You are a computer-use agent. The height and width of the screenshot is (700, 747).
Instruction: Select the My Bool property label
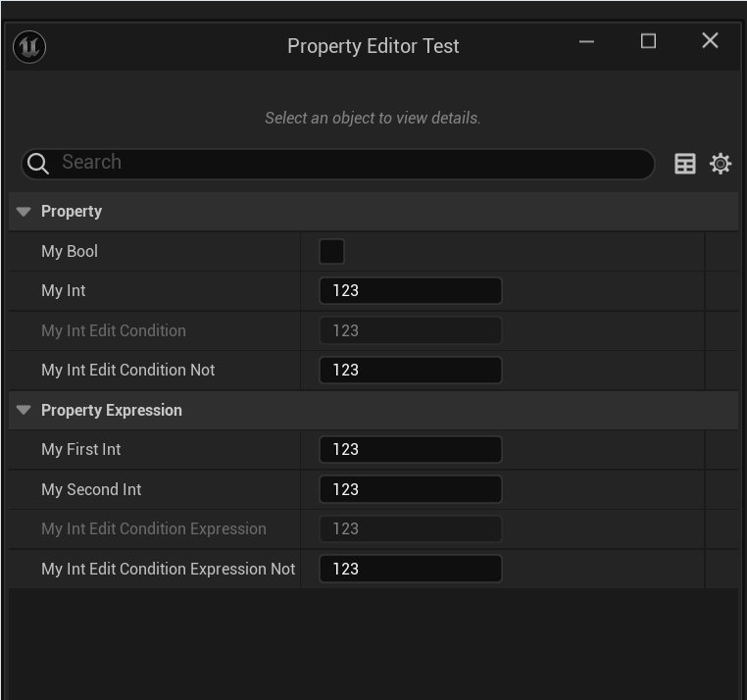(x=70, y=252)
